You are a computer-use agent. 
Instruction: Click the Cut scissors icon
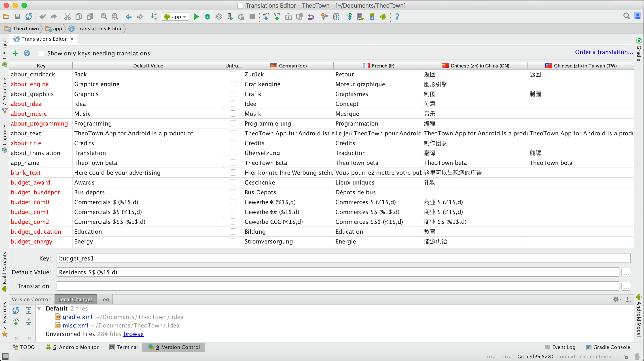[x=68, y=17]
